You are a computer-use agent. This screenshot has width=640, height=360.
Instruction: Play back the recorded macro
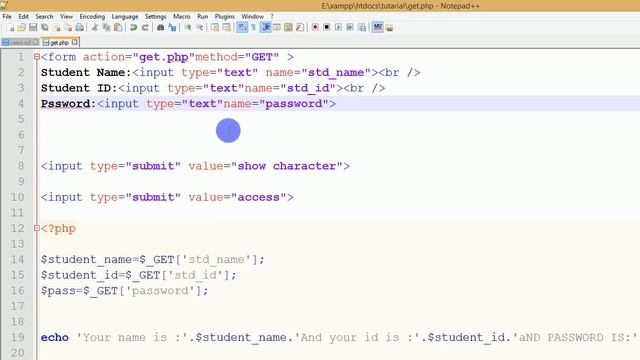(x=338, y=27)
